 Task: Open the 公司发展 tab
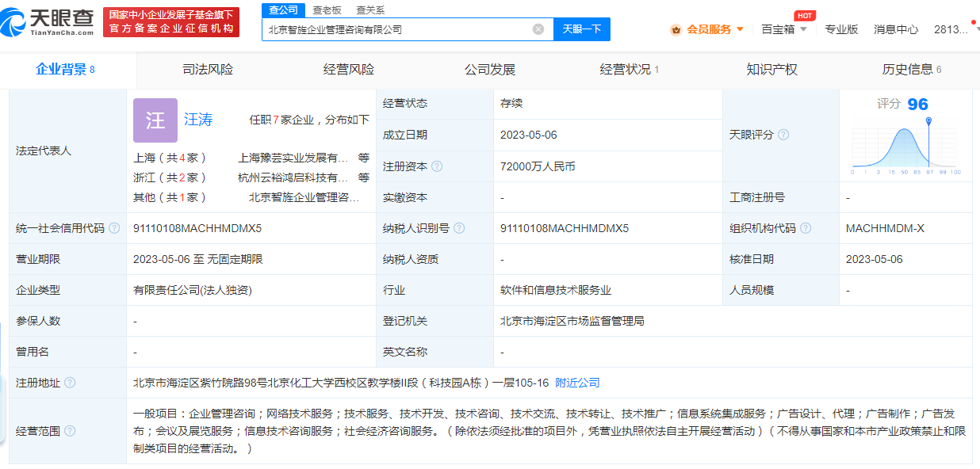tap(490, 70)
